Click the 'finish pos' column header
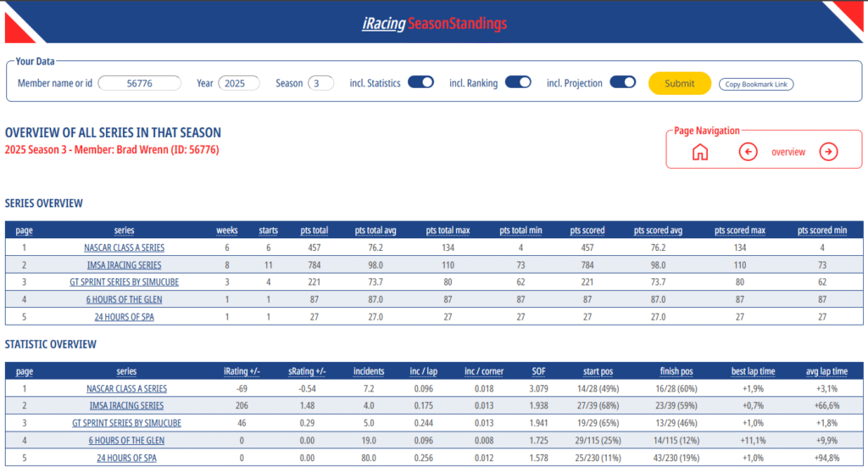Viewport: 868px width, 473px height. (676, 371)
